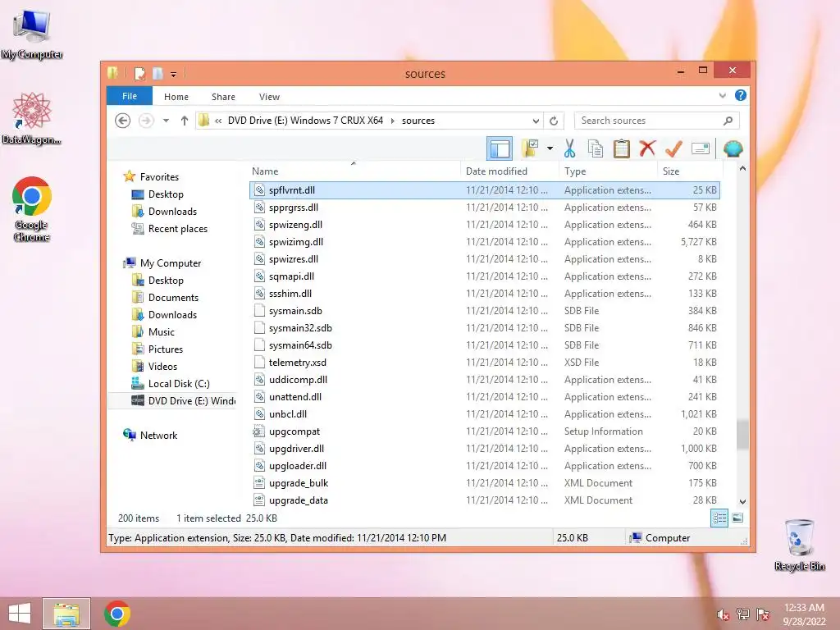Screen dimensions: 840x630
Task: Click the muted volume tray icon
Action: click(x=723, y=614)
